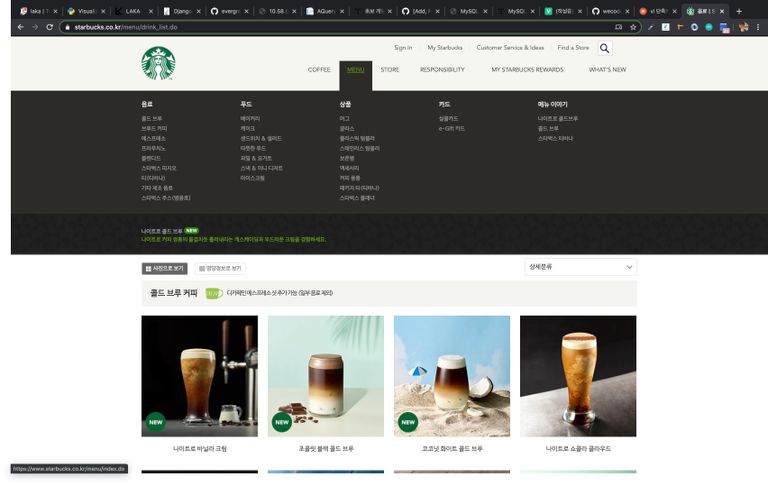Open the STORE navigation menu
This screenshot has width=768, height=486.
[x=390, y=70]
